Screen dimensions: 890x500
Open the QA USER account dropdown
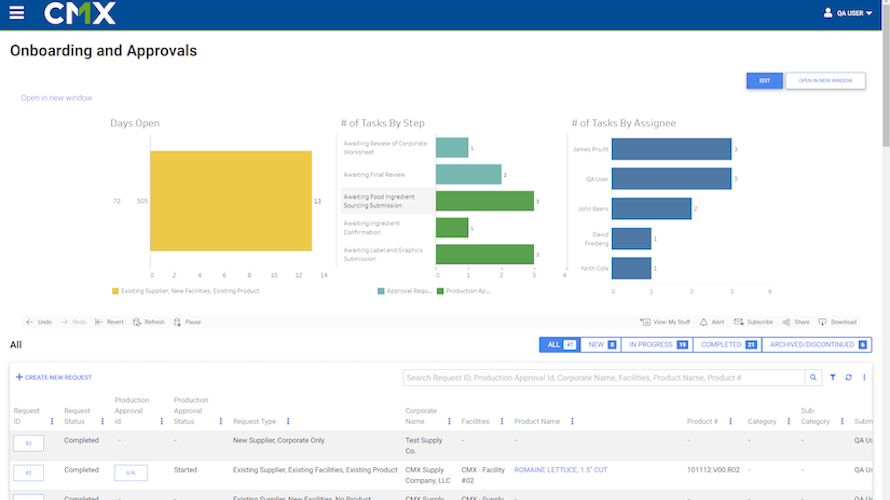(847, 13)
